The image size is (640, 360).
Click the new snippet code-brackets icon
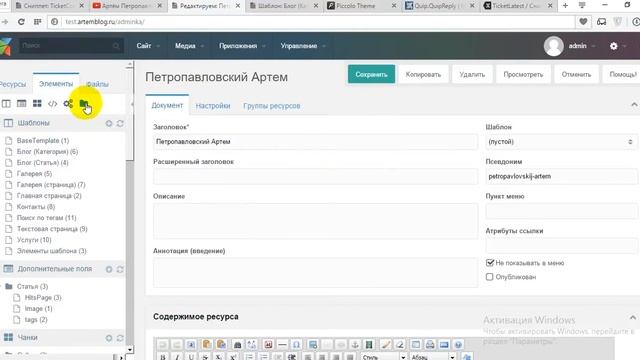click(x=53, y=104)
